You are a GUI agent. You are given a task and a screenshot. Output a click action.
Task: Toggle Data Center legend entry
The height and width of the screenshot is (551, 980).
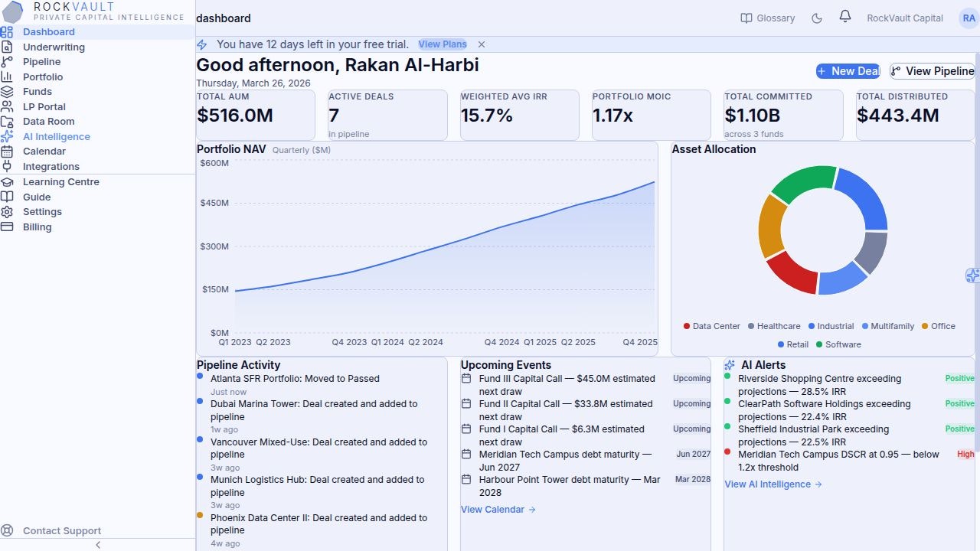coord(711,326)
